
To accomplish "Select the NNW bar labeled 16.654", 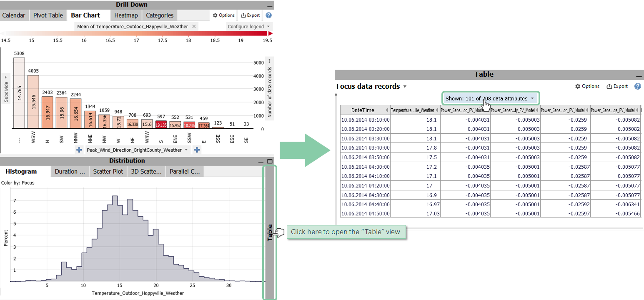I will pos(76,114).
